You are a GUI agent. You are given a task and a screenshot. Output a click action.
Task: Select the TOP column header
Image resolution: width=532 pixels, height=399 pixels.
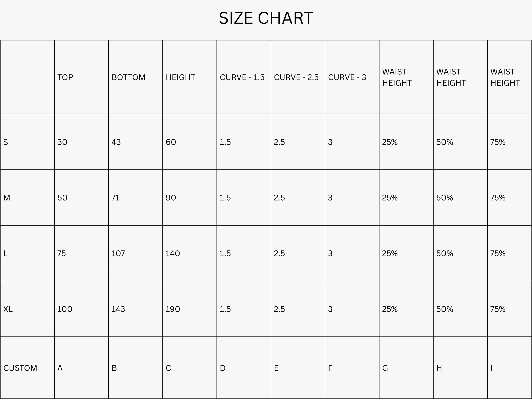coord(65,77)
